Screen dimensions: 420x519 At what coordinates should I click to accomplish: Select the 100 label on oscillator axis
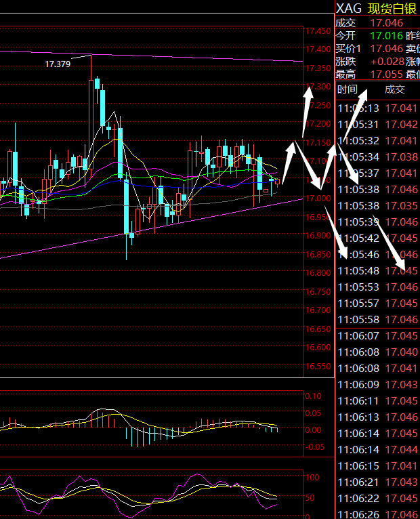point(312,477)
